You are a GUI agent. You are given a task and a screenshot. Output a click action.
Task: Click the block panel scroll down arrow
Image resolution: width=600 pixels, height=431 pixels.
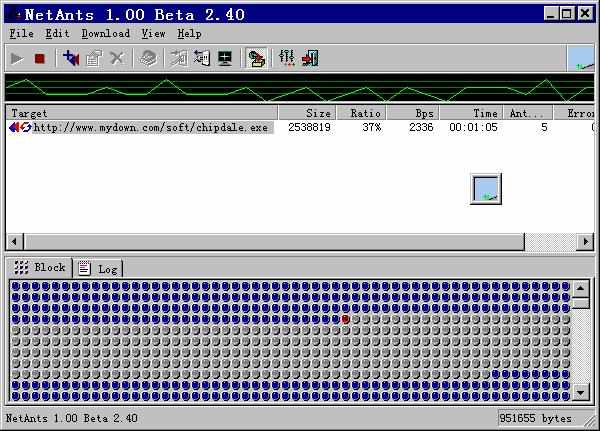(x=580, y=393)
